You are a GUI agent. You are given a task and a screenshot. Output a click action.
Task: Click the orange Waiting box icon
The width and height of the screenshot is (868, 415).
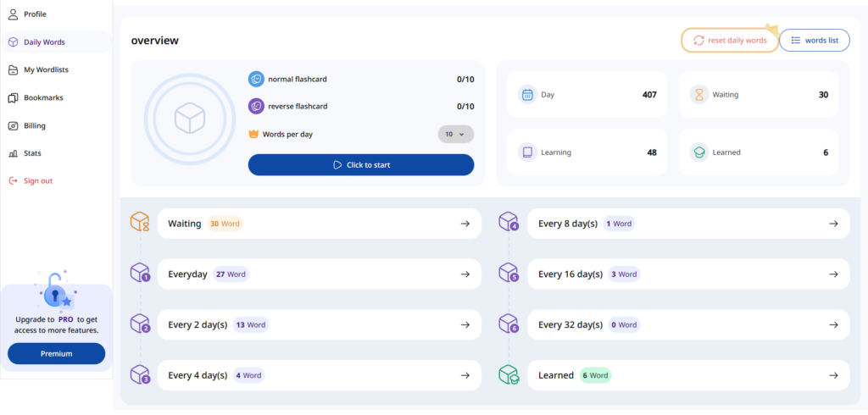[140, 223]
